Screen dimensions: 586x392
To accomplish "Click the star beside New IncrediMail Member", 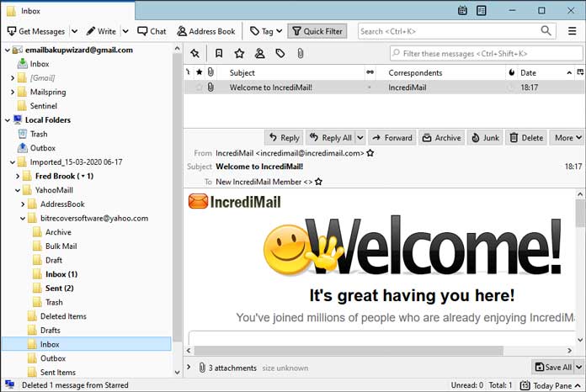I will pyautogui.click(x=318, y=182).
